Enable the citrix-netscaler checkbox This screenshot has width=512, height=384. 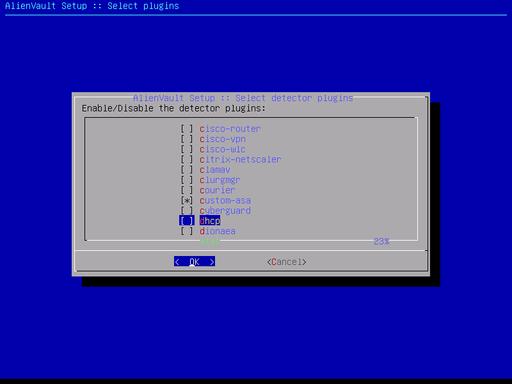pyautogui.click(x=187, y=160)
